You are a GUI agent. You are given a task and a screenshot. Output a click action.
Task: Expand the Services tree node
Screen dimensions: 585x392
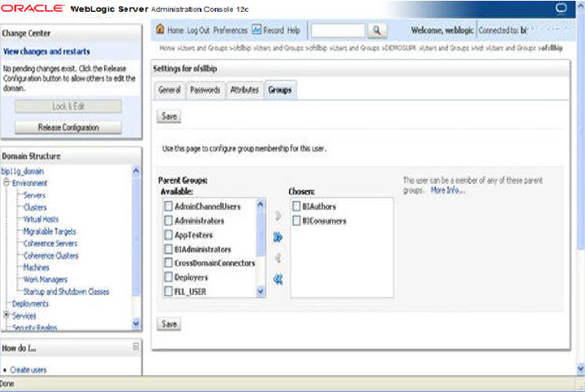click(x=6, y=315)
